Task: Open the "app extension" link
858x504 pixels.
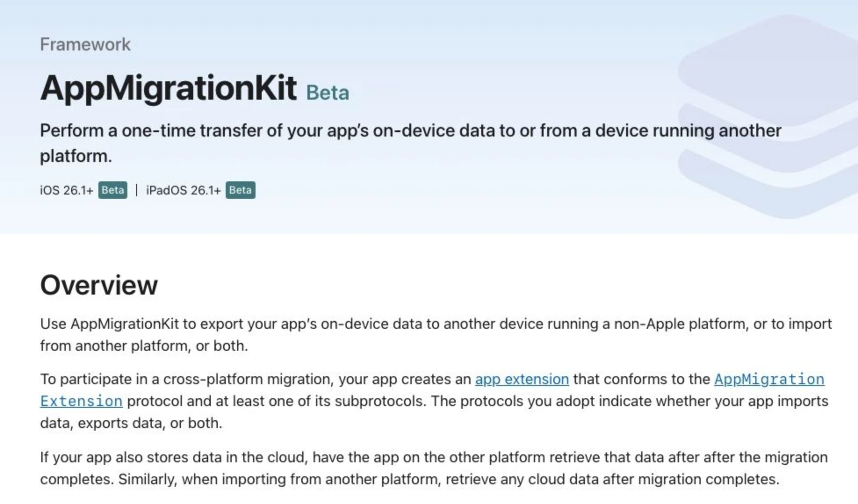Action: (522, 379)
